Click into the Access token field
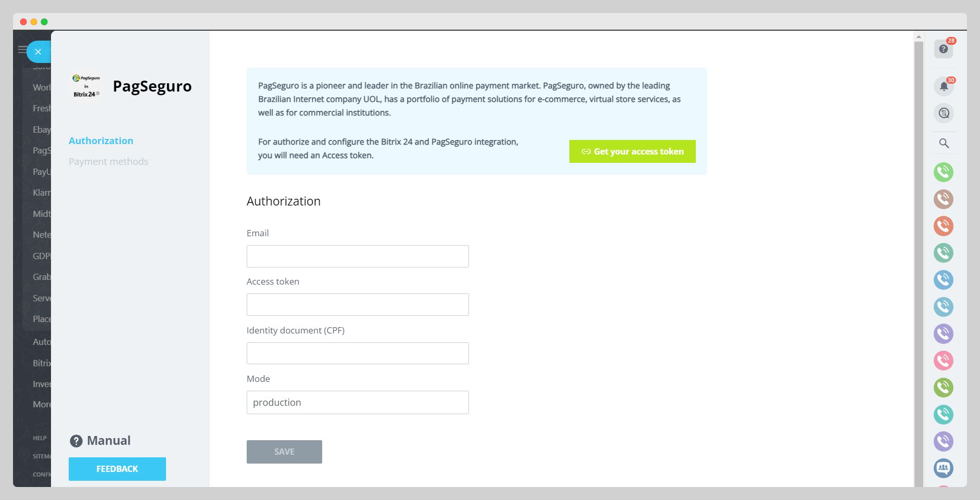 coord(358,304)
